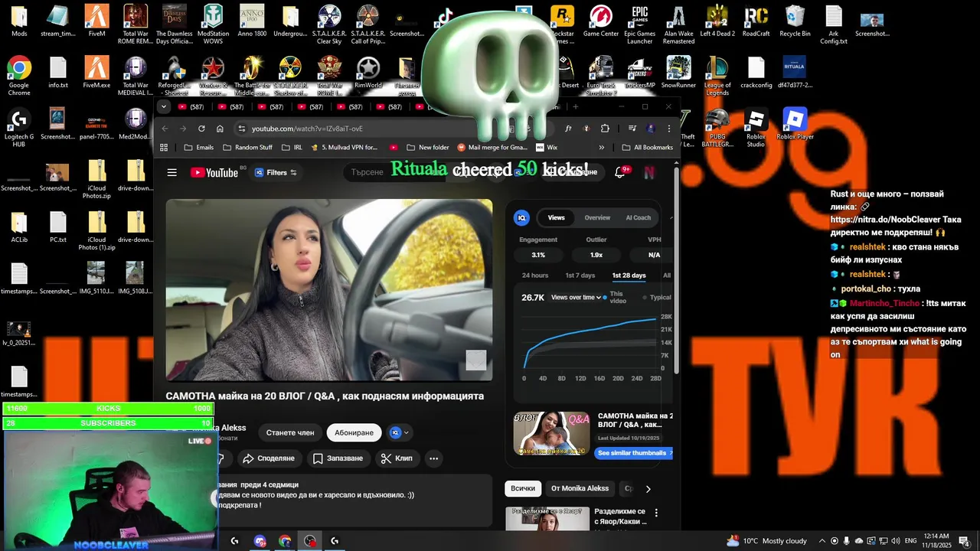Click the Клип clip button

point(397,458)
